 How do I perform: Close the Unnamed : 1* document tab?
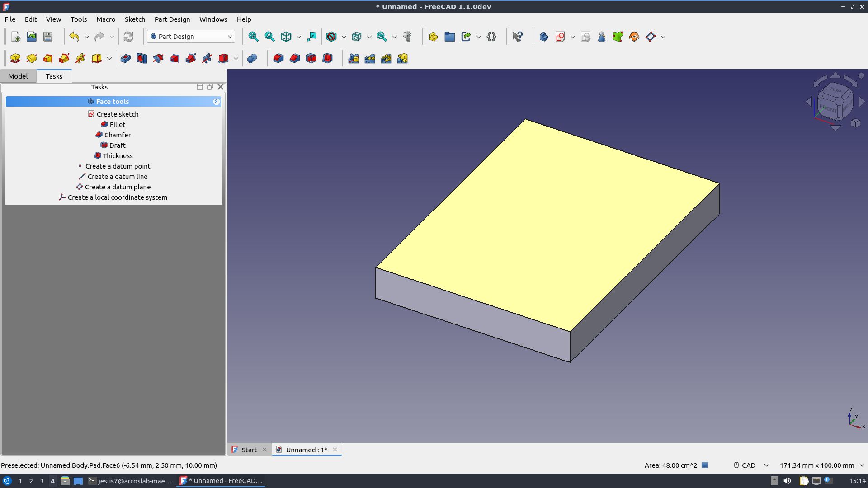tap(335, 450)
